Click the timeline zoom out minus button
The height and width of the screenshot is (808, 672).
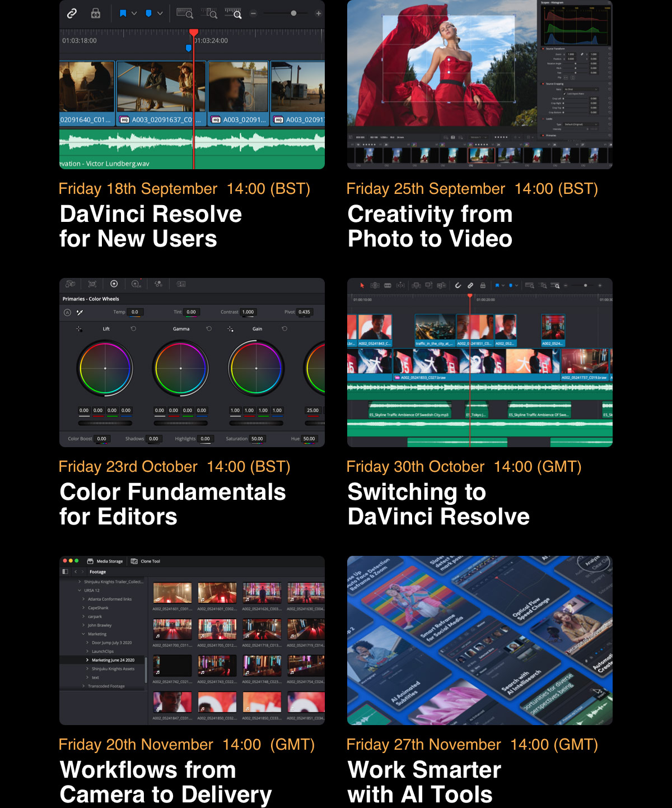[253, 13]
